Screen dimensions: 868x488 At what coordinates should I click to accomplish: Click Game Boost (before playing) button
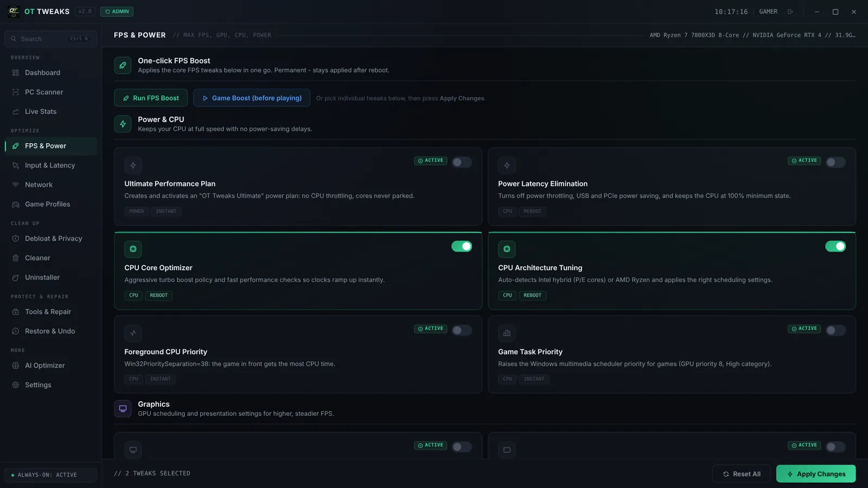pyautogui.click(x=252, y=98)
